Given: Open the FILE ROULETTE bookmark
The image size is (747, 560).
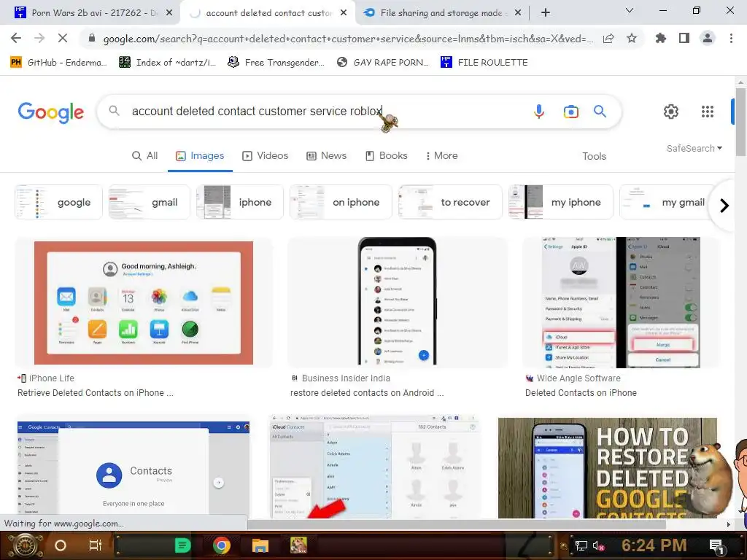Looking at the screenshot, I should click(484, 62).
